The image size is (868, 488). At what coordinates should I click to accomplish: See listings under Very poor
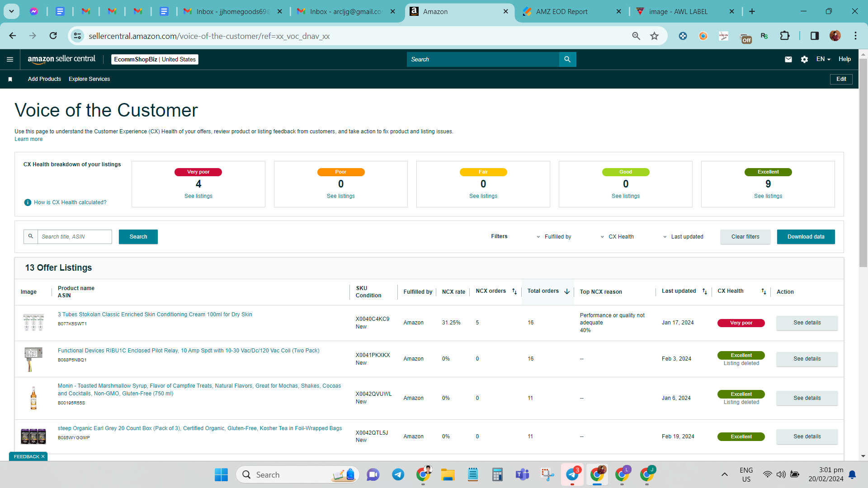point(198,196)
